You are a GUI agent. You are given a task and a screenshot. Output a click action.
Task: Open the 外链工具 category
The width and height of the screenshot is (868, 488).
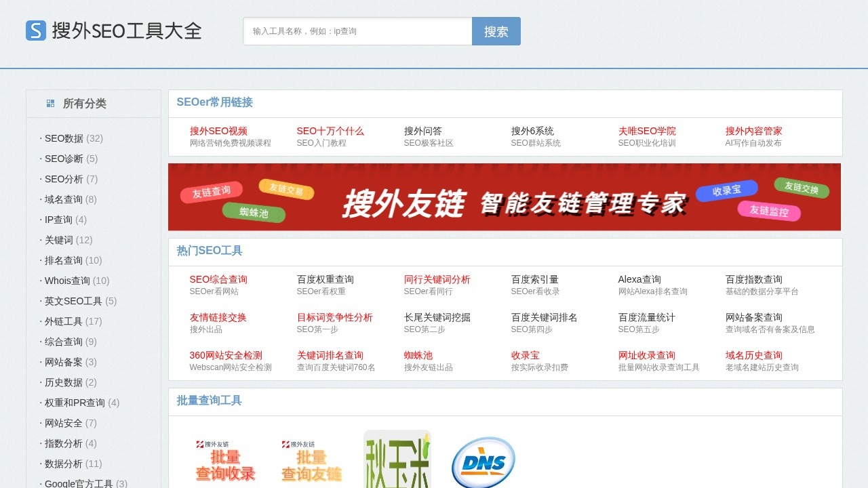click(x=64, y=321)
